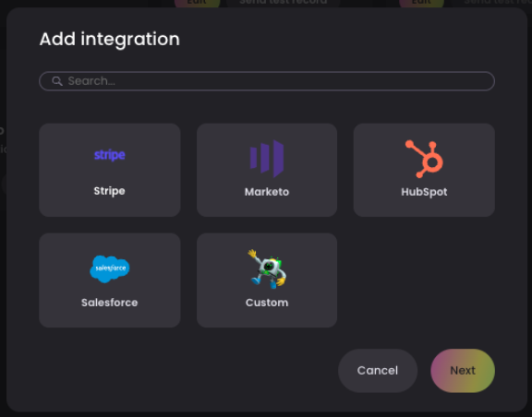The image size is (532, 417).
Task: Click the purple Stripe logo
Action: [x=110, y=155]
